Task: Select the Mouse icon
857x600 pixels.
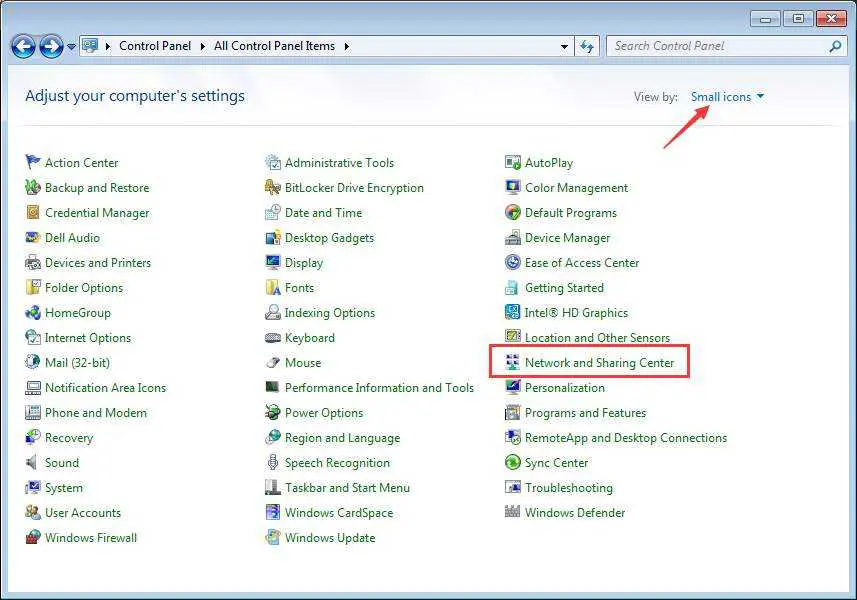Action: pyautogui.click(x=303, y=362)
